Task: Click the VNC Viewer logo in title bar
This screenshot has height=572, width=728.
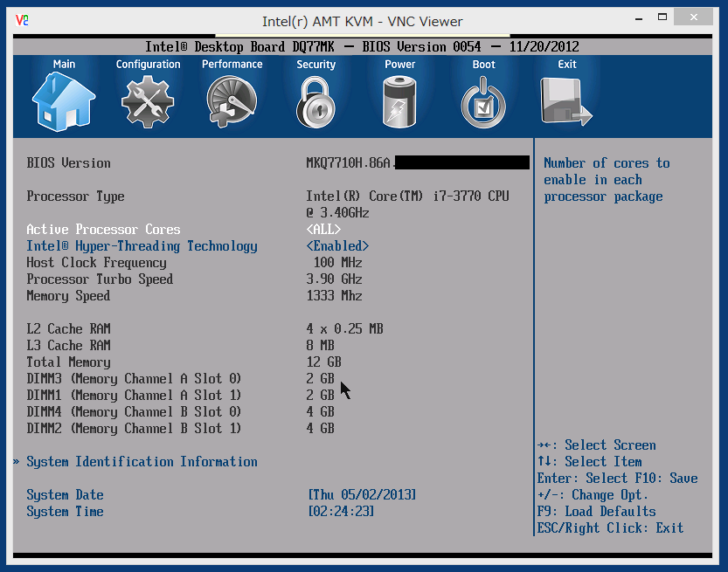Action: pos(22,20)
